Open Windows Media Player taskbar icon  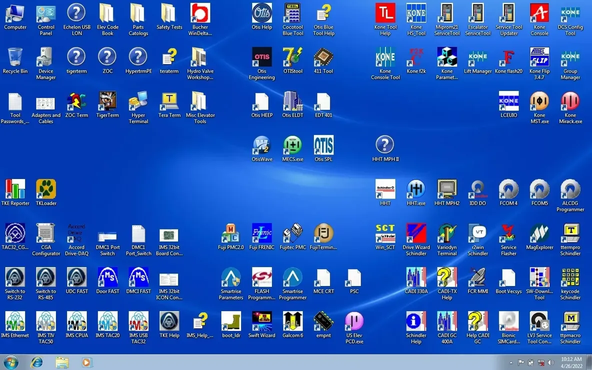(x=86, y=362)
